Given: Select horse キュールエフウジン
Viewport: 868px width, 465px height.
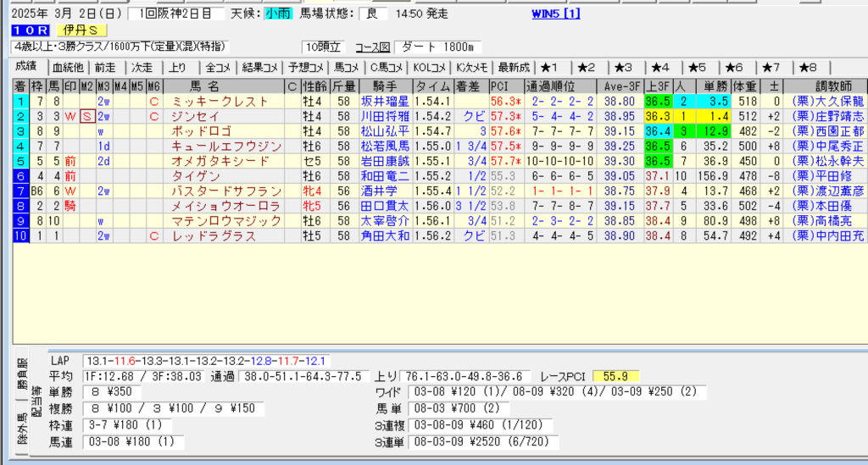Looking at the screenshot, I should [226, 147].
